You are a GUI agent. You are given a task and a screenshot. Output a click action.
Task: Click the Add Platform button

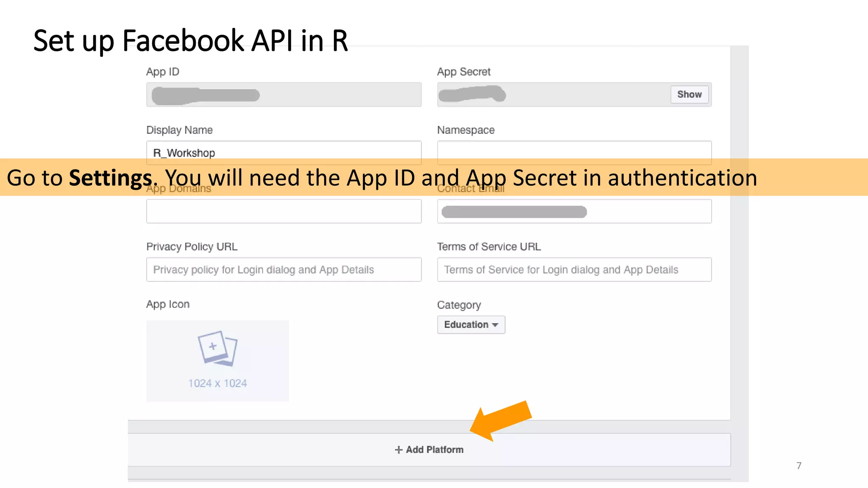(429, 449)
